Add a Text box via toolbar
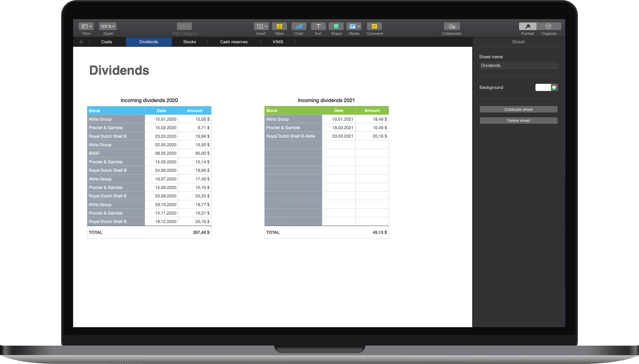This screenshot has height=364, width=639. point(318,26)
